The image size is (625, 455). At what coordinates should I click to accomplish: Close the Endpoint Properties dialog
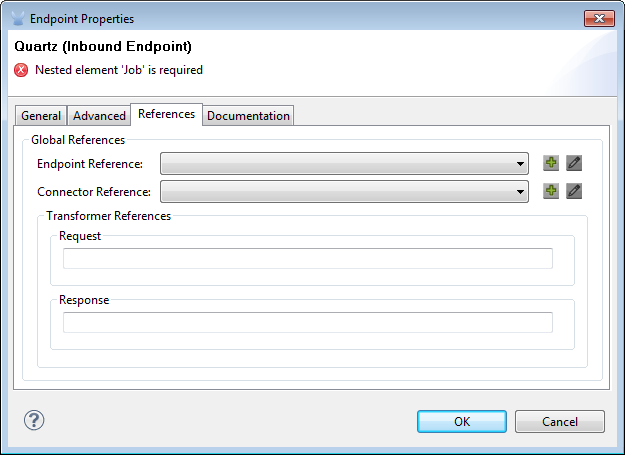click(600, 18)
